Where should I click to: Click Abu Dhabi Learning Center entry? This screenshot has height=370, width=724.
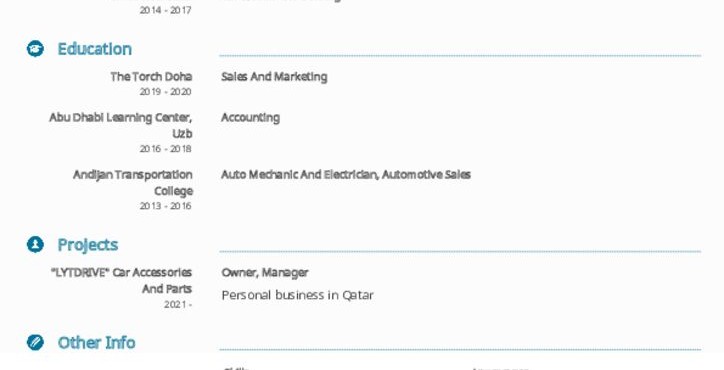coord(121,125)
